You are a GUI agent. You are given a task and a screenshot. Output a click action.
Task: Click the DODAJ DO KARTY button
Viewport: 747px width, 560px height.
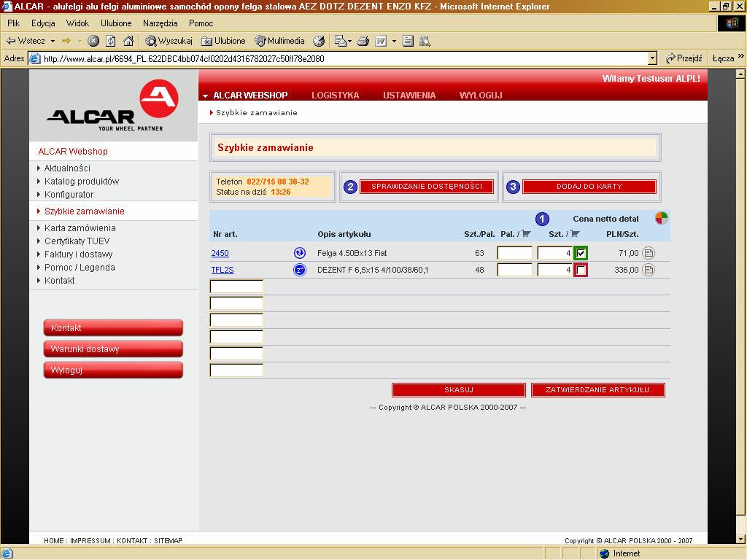point(589,186)
